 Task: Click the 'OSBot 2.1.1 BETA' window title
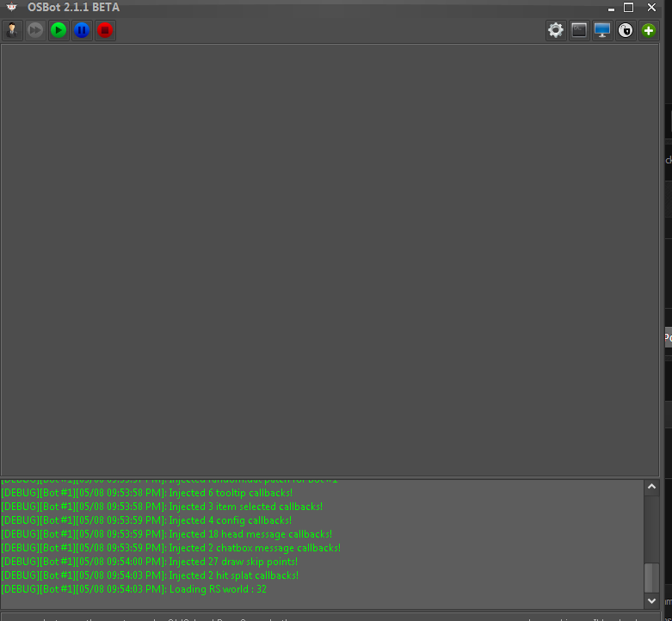pyautogui.click(x=73, y=7)
